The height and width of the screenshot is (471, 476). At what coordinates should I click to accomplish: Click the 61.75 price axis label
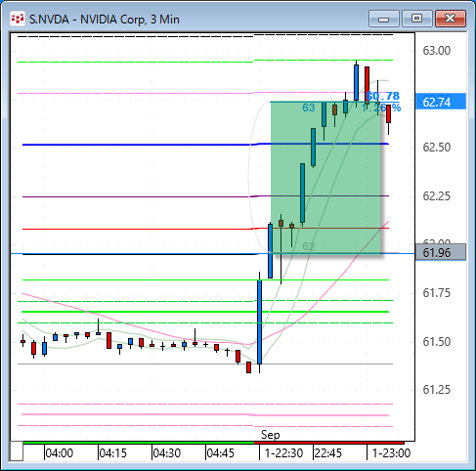[437, 293]
